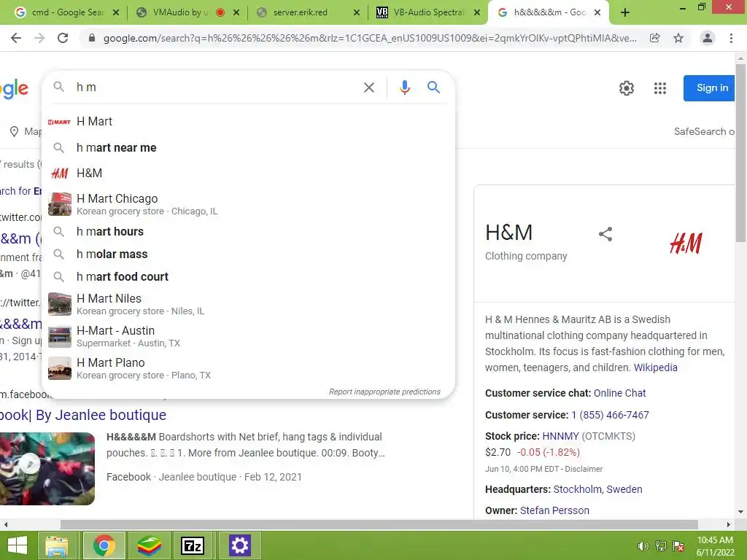Click the Action Center flag icon
The width and height of the screenshot is (747, 560).
[678, 545]
